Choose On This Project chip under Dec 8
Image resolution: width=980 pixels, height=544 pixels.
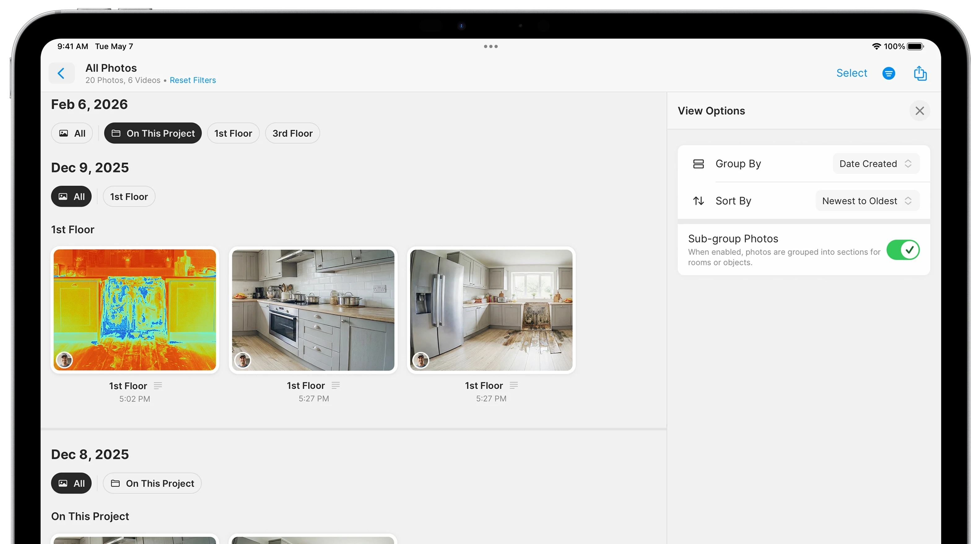click(x=152, y=483)
